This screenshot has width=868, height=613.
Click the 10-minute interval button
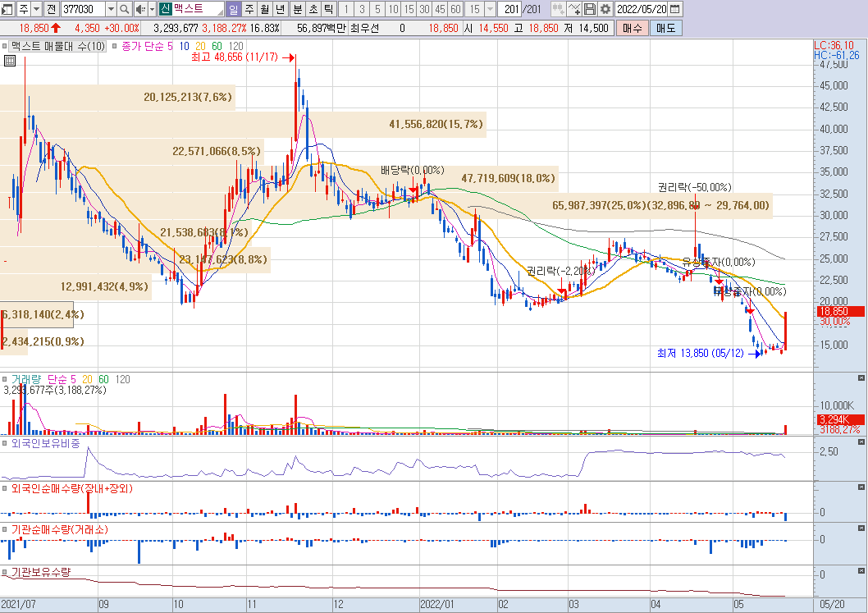(393, 9)
